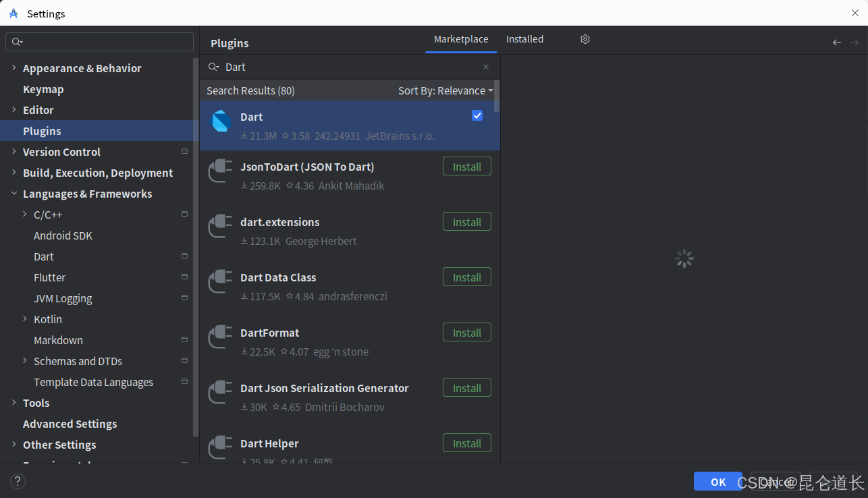Confirm settings with OK button
This screenshot has width=868, height=498.
point(718,482)
